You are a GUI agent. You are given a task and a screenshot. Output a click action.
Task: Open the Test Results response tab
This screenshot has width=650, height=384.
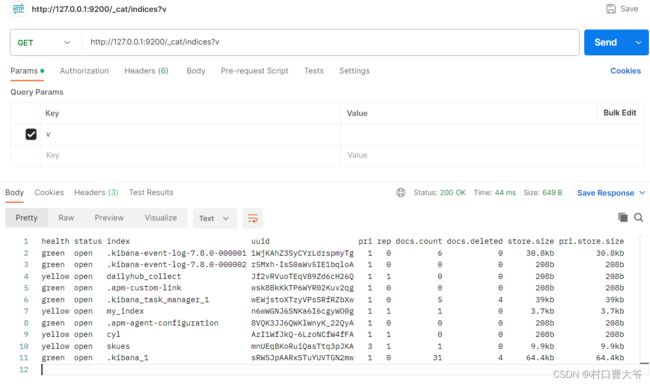click(x=151, y=192)
